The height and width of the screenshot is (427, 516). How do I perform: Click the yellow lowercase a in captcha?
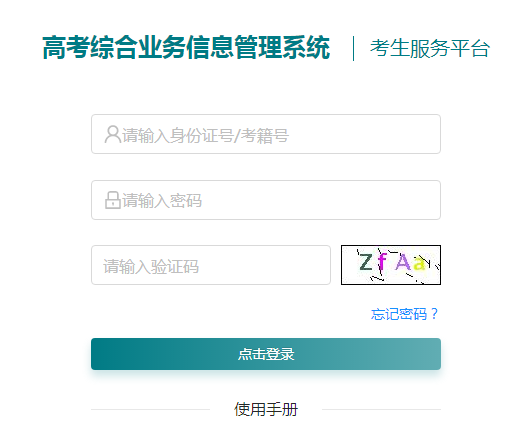(418, 263)
